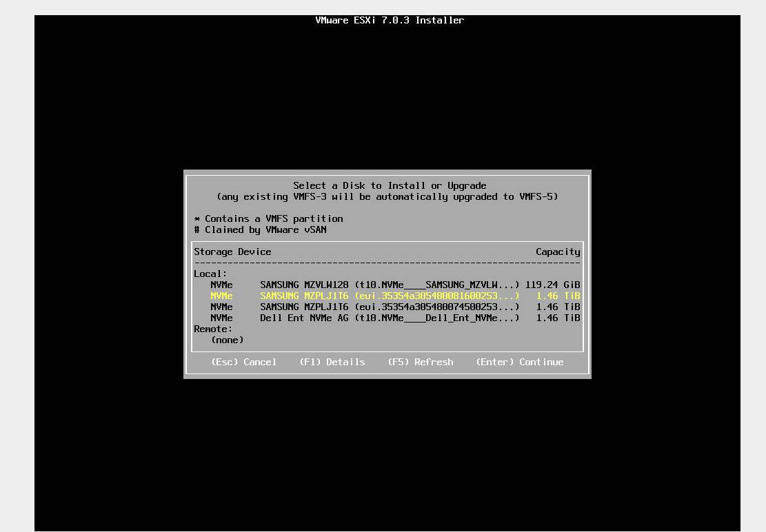Image resolution: width=766 pixels, height=532 pixels.
Task: Click the Storage Device column header
Action: 232,252
